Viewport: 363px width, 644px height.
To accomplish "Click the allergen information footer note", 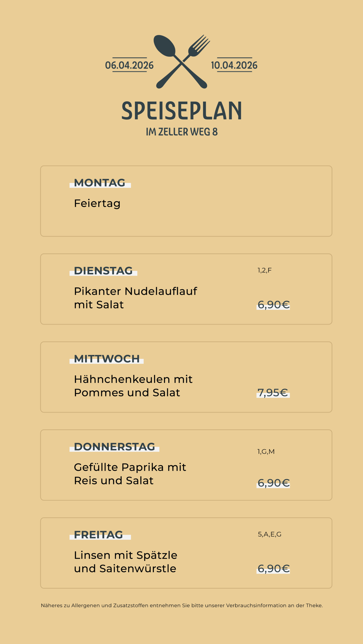I will pyautogui.click(x=182, y=606).
